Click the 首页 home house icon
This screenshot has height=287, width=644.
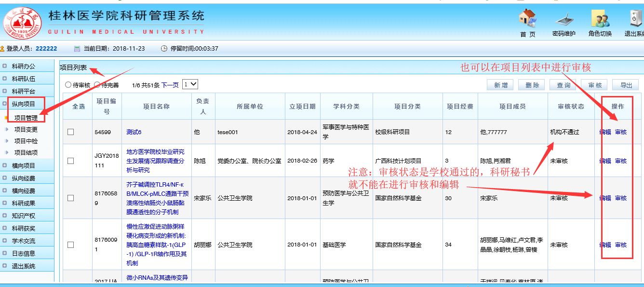pyautogui.click(x=527, y=18)
